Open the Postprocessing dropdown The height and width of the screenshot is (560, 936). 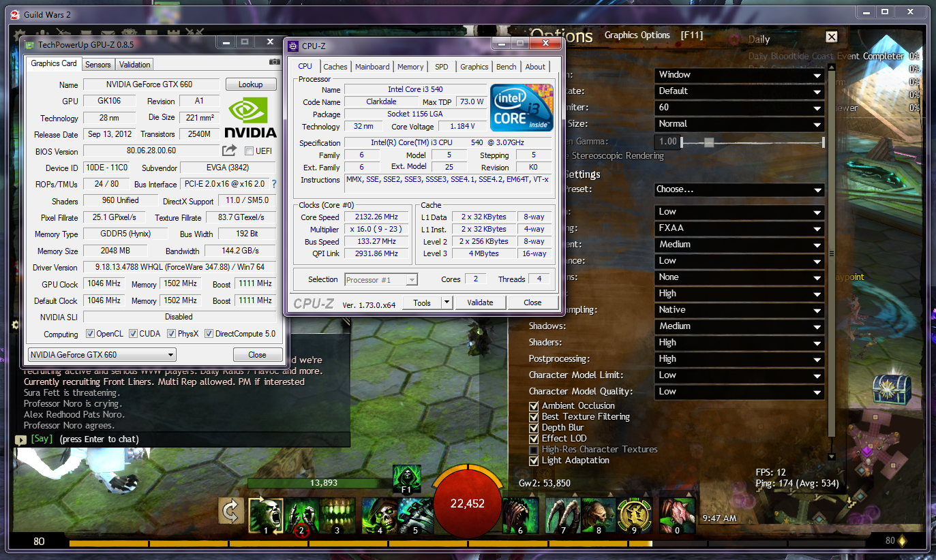coord(739,359)
